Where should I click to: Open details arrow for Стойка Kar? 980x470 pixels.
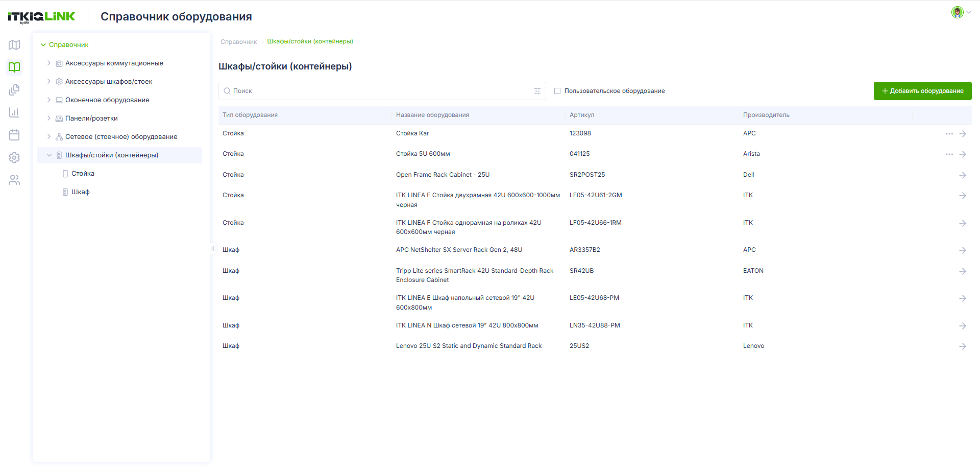[x=963, y=134]
